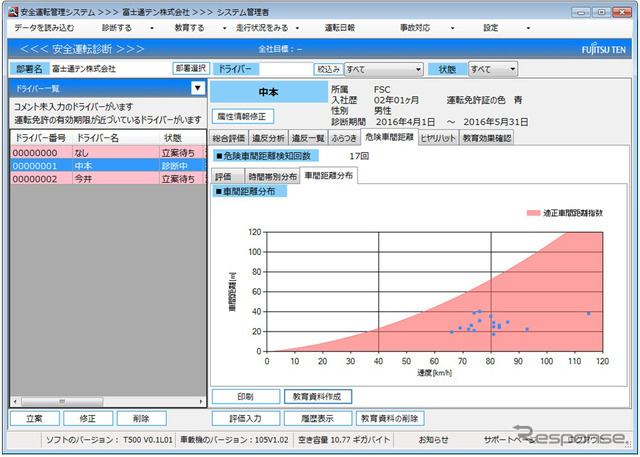Open the 評価 sub-tab
Image resolution: width=640 pixels, height=457 pixels.
(227, 176)
